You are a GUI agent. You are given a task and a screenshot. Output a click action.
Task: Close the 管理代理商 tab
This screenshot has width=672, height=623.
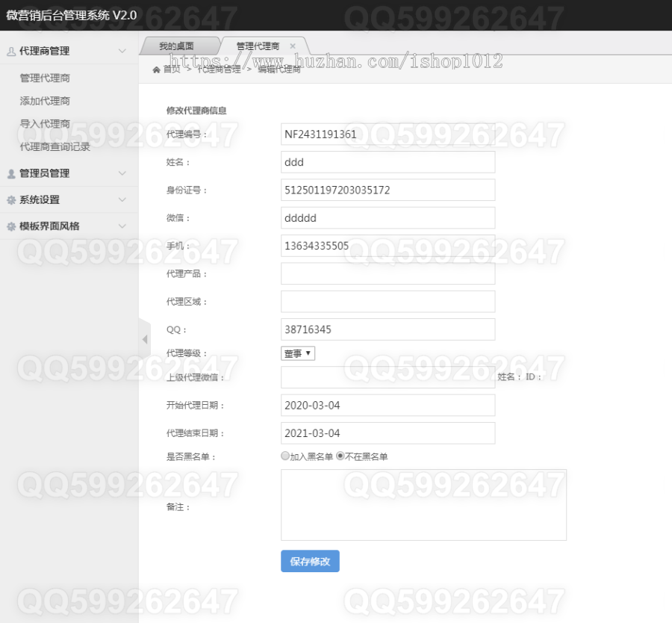pyautogui.click(x=293, y=45)
